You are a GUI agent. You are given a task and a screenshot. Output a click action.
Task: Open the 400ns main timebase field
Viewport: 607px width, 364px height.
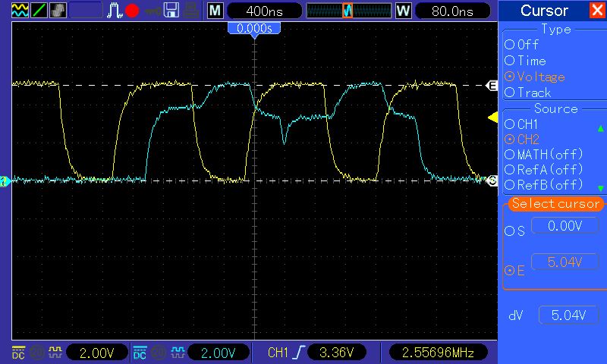pyautogui.click(x=263, y=11)
